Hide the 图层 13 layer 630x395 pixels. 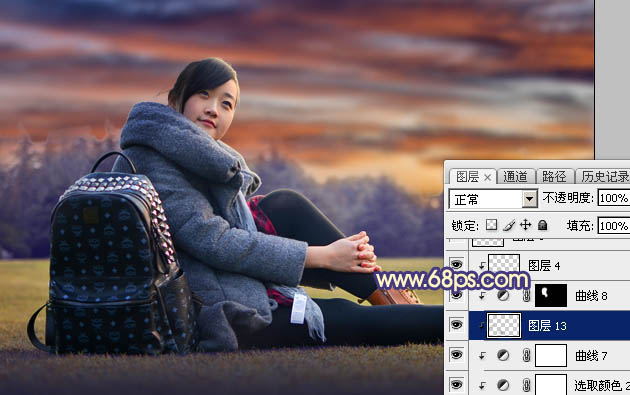point(456,325)
